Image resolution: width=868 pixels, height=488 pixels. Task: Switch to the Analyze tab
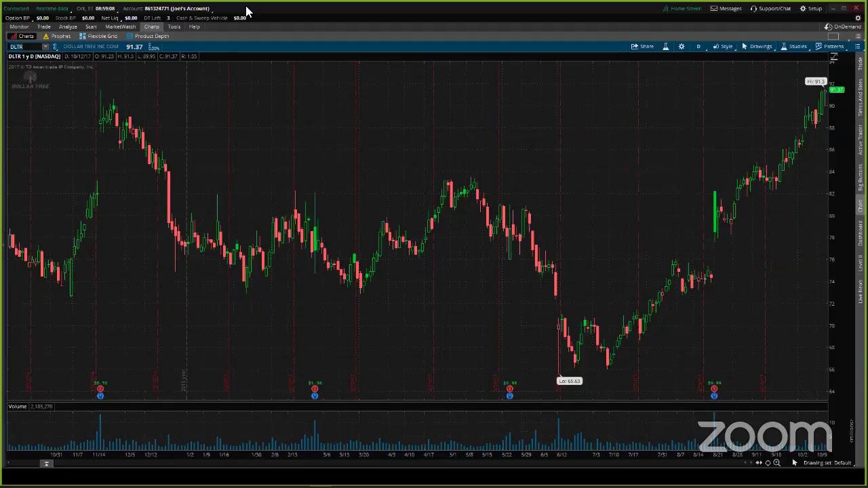pos(68,26)
